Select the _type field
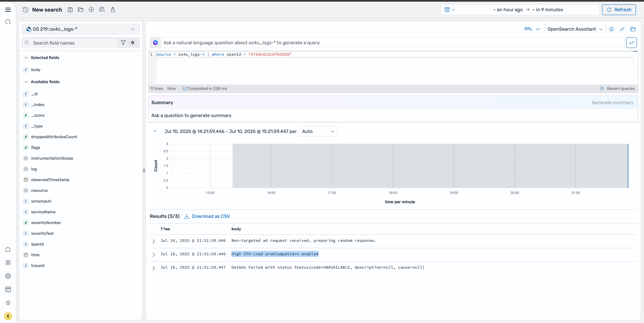 click(x=37, y=126)
